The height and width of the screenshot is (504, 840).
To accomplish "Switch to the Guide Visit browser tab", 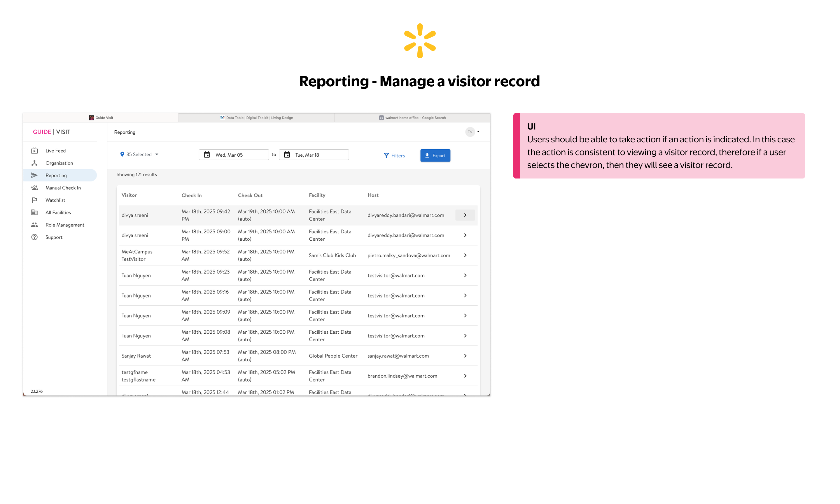I will click(101, 118).
